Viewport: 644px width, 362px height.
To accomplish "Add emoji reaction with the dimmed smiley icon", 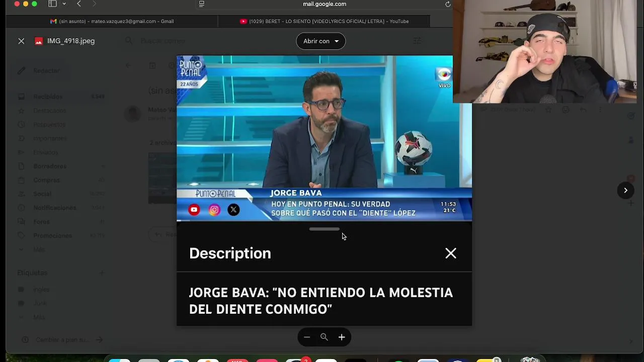I will pyautogui.click(x=566, y=110).
